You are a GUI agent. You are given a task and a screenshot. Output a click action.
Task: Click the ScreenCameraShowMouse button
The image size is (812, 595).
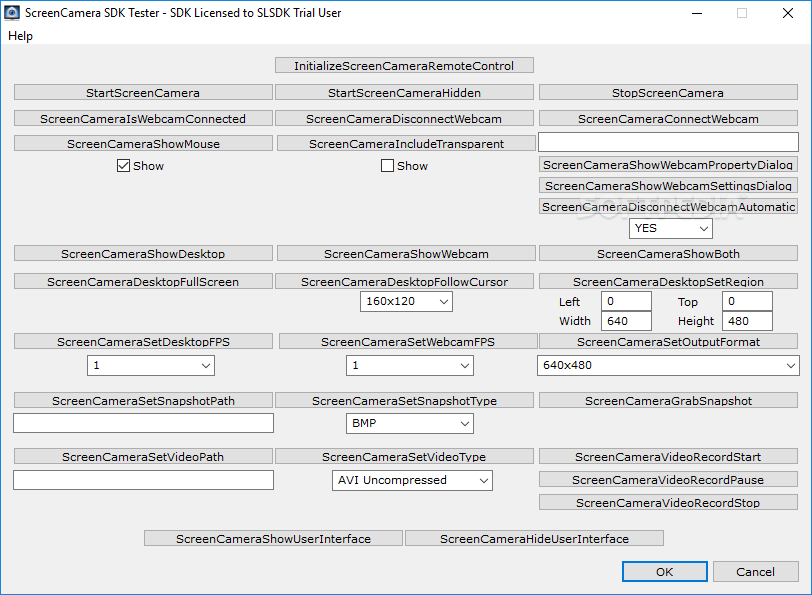tap(143, 143)
